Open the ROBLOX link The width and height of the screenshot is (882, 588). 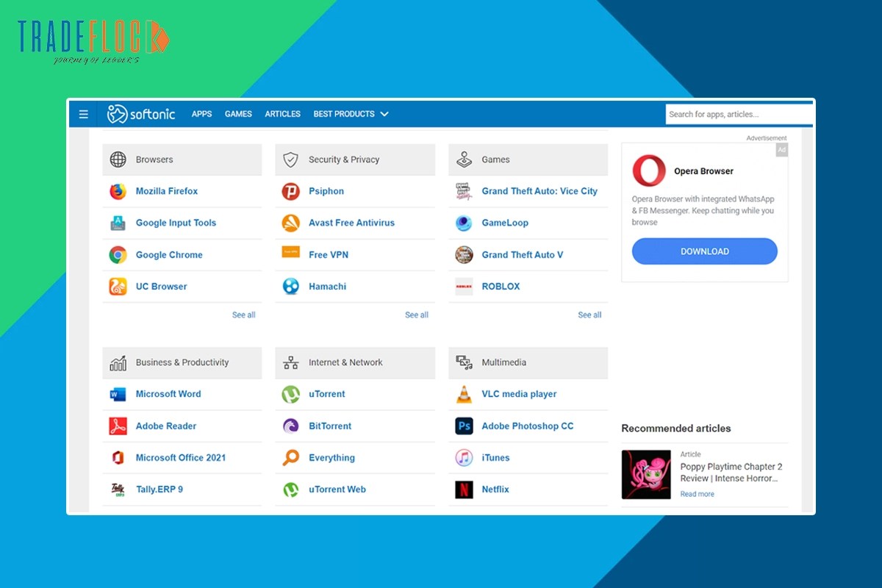pos(501,287)
